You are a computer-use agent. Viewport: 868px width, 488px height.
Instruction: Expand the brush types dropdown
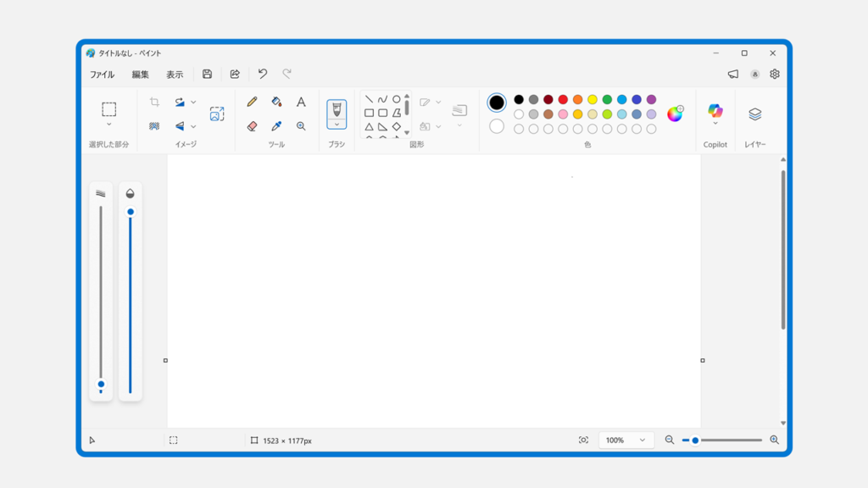point(337,125)
